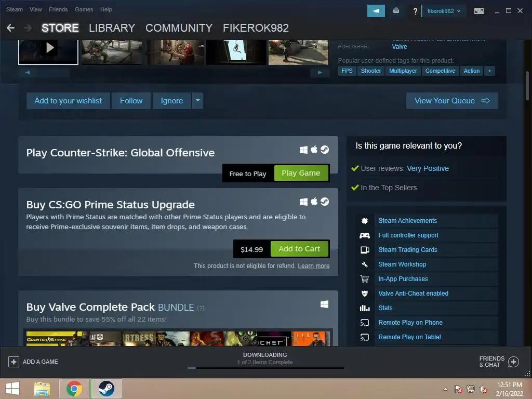Click the Full controller support gamepad icon
The height and width of the screenshot is (399, 532).
click(365, 235)
